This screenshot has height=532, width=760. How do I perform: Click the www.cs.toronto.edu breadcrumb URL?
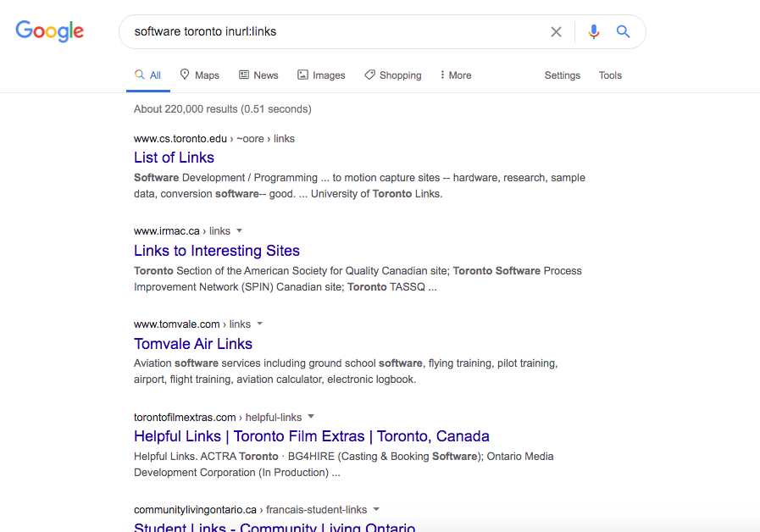pyautogui.click(x=214, y=139)
